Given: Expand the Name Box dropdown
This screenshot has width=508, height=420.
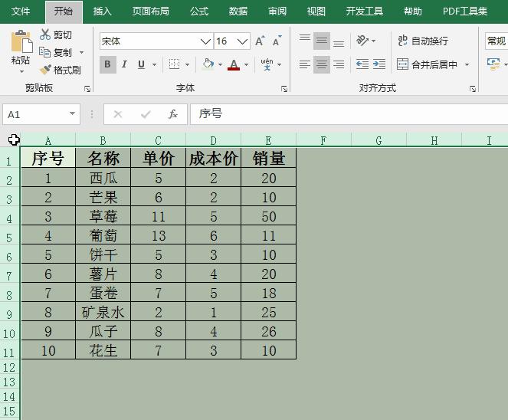Looking at the screenshot, I should pos(72,113).
